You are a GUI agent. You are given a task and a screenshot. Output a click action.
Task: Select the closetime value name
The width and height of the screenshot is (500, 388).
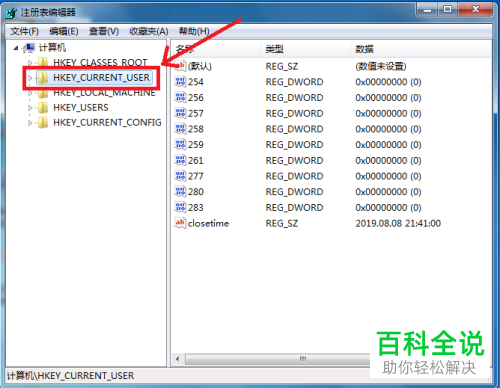pos(208,223)
